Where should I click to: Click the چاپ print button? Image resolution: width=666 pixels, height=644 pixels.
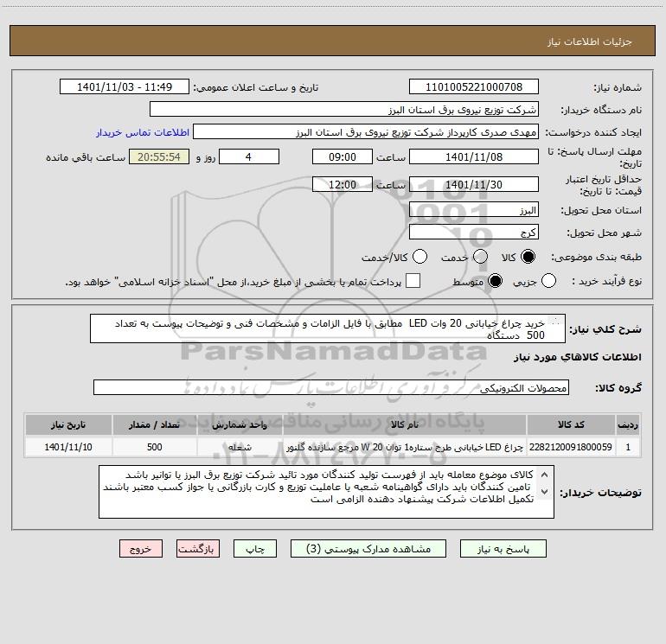[x=255, y=549]
